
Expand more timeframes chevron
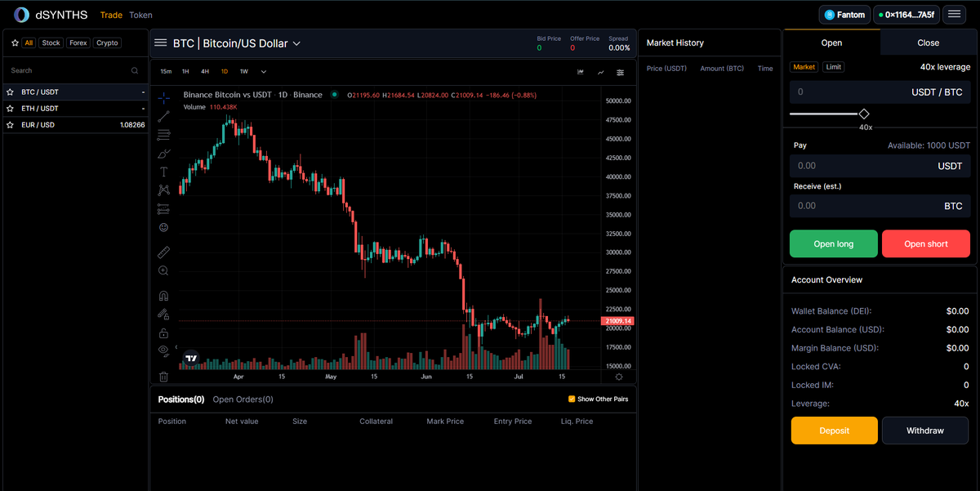click(x=264, y=72)
